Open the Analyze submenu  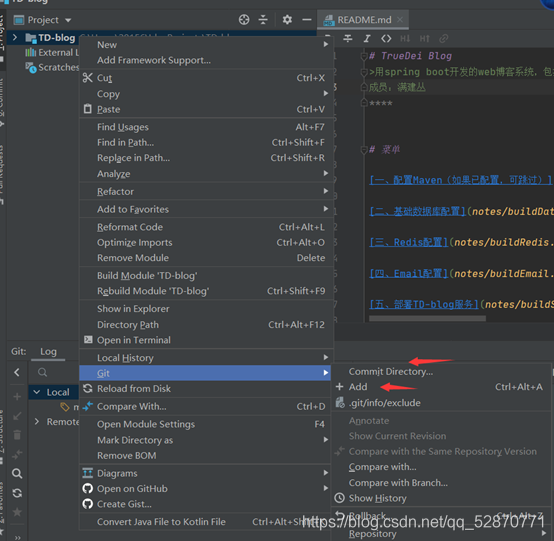pyautogui.click(x=206, y=174)
